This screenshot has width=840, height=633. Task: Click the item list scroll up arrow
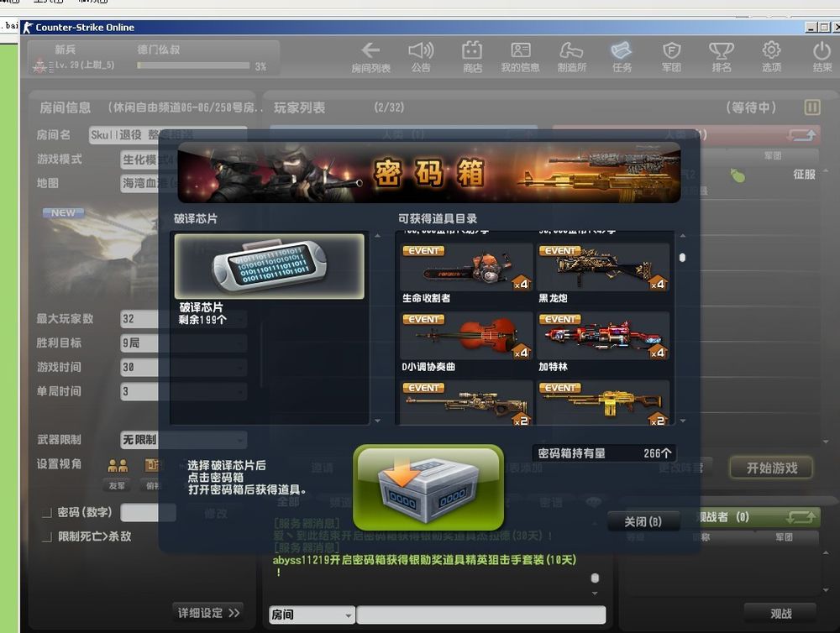(x=682, y=236)
